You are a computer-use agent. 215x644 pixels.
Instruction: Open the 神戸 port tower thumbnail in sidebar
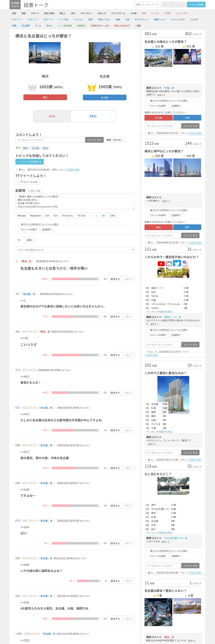pyautogui.click(x=187, y=168)
